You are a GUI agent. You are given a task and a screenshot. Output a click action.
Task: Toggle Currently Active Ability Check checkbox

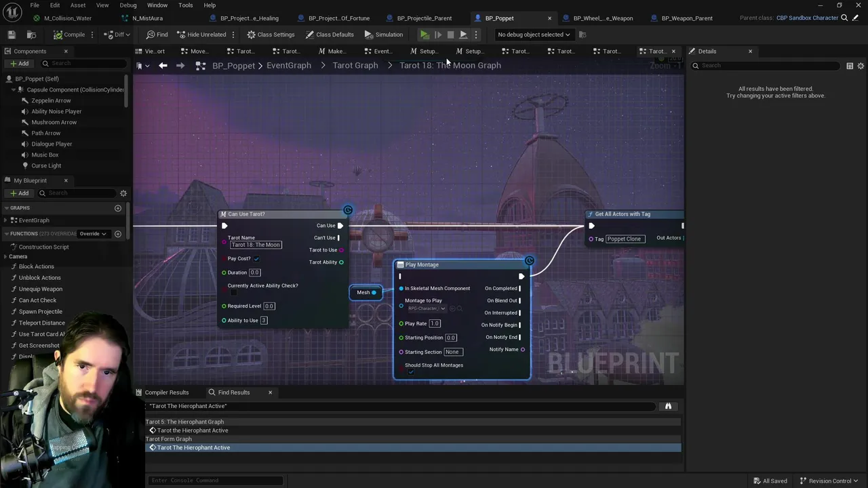point(233,293)
